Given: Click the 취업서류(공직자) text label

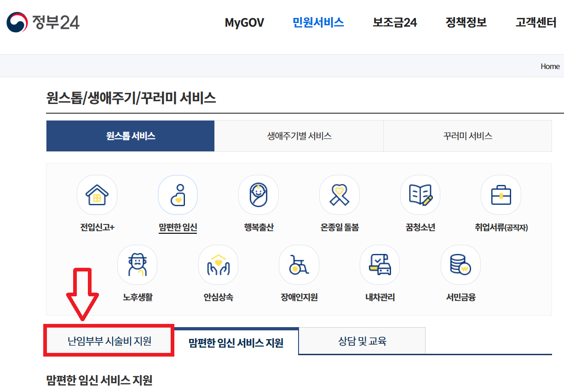Looking at the screenshot, I should click(501, 227).
